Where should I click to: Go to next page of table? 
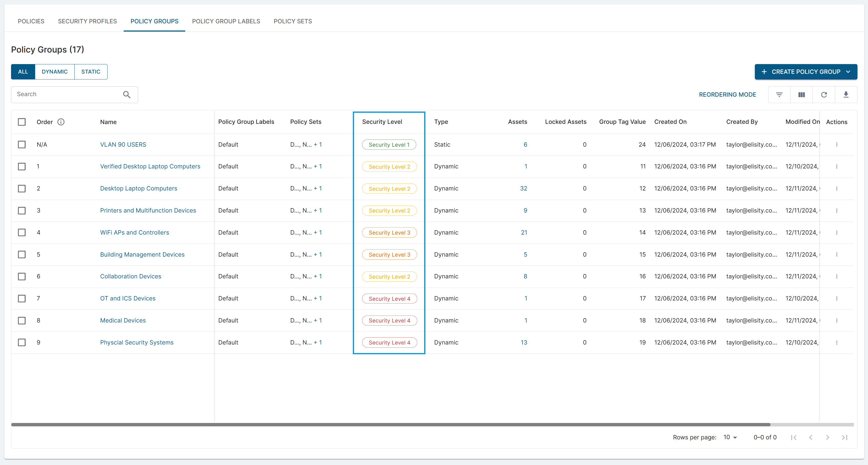[x=827, y=437]
